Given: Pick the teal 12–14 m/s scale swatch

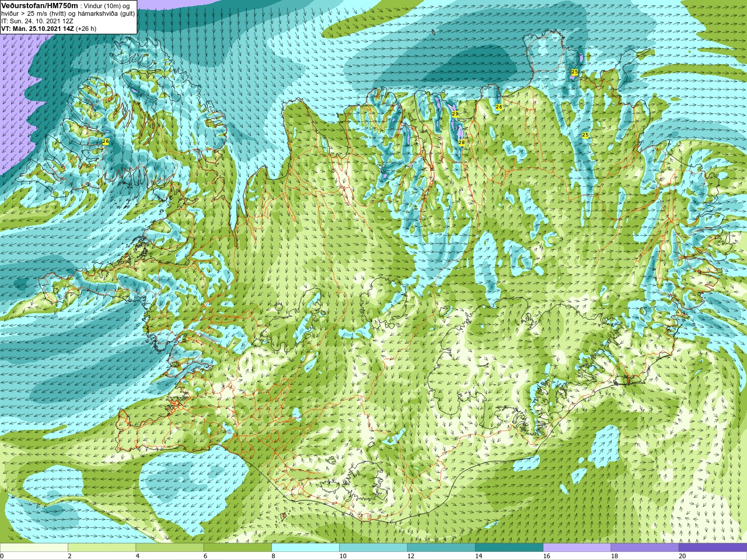Looking at the screenshot, I should point(441,548).
